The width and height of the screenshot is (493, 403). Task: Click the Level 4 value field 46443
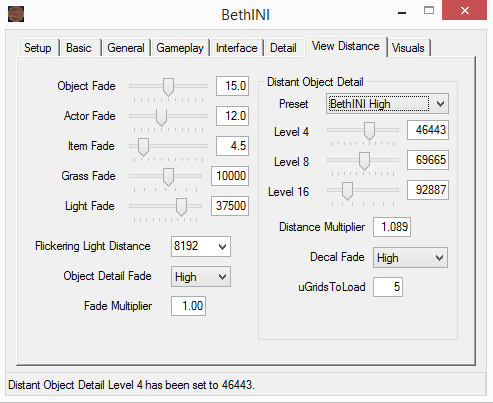428,130
